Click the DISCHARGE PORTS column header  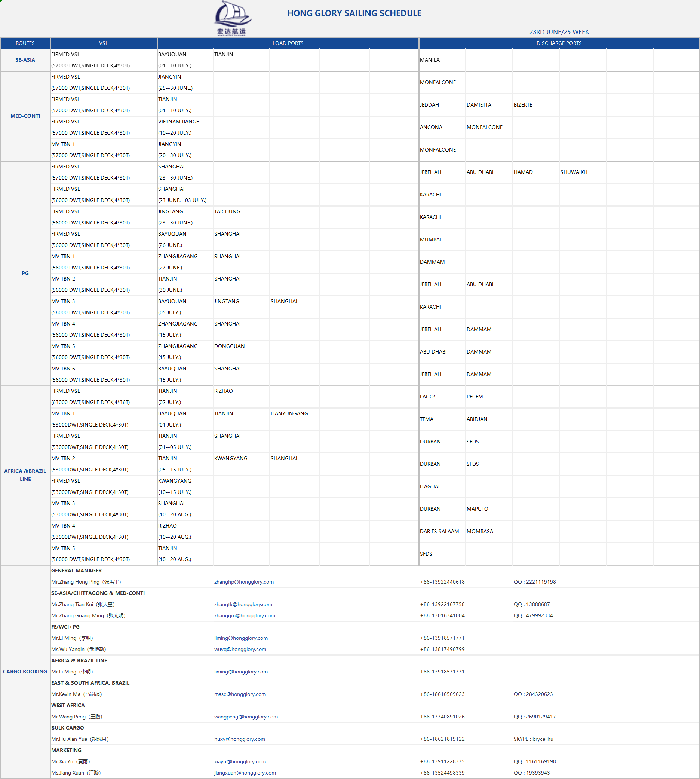point(559,43)
